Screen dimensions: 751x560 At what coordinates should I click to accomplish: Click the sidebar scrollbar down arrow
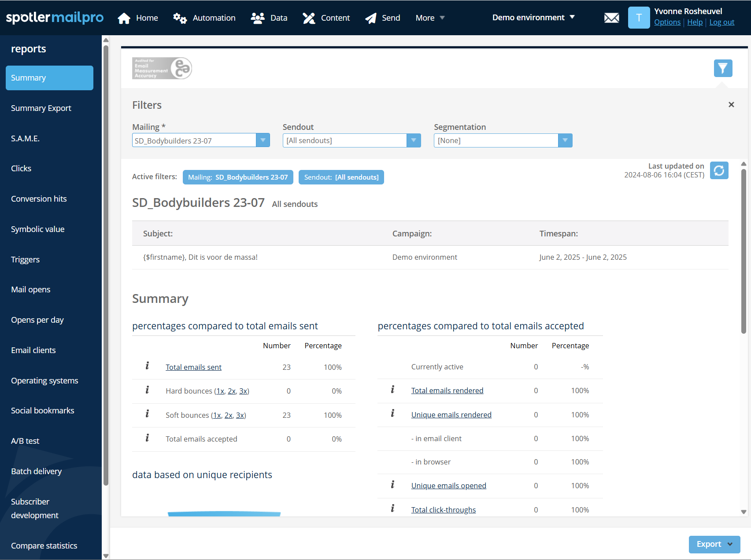point(106,556)
